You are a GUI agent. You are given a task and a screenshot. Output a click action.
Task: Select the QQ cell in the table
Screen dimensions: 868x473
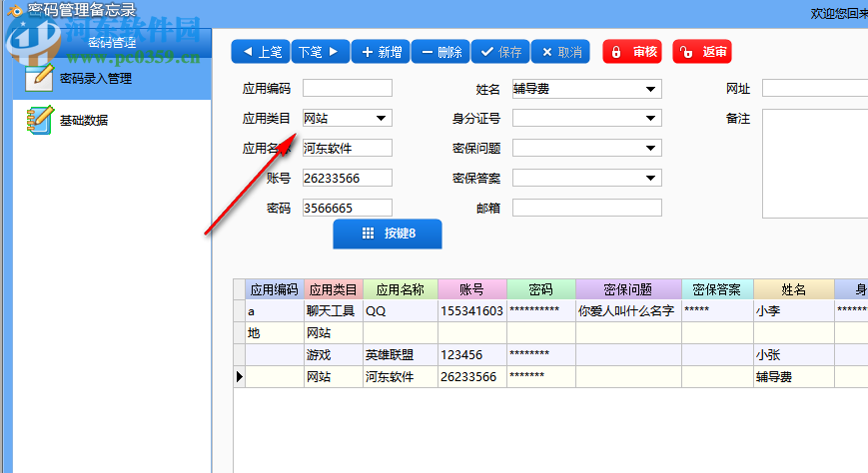[x=401, y=311]
